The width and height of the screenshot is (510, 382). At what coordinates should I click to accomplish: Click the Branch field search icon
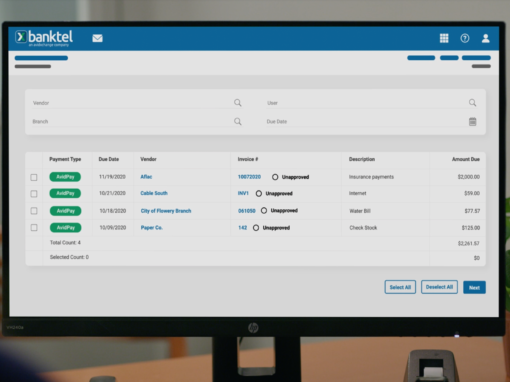pos(238,121)
